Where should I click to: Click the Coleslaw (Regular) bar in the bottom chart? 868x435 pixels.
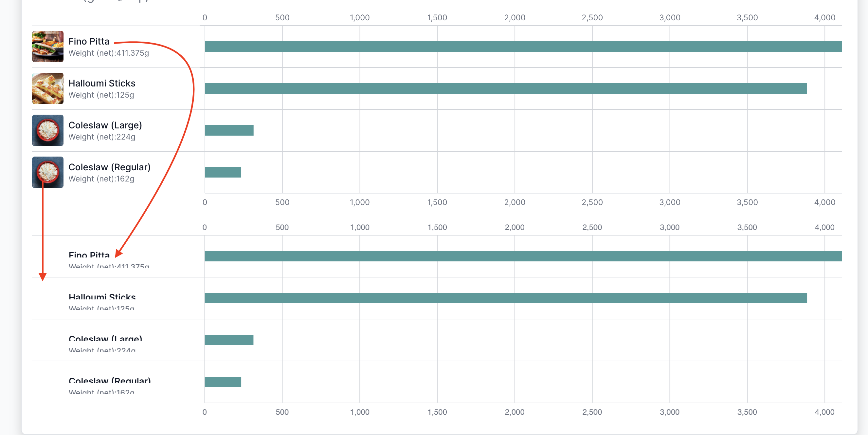pos(223,382)
